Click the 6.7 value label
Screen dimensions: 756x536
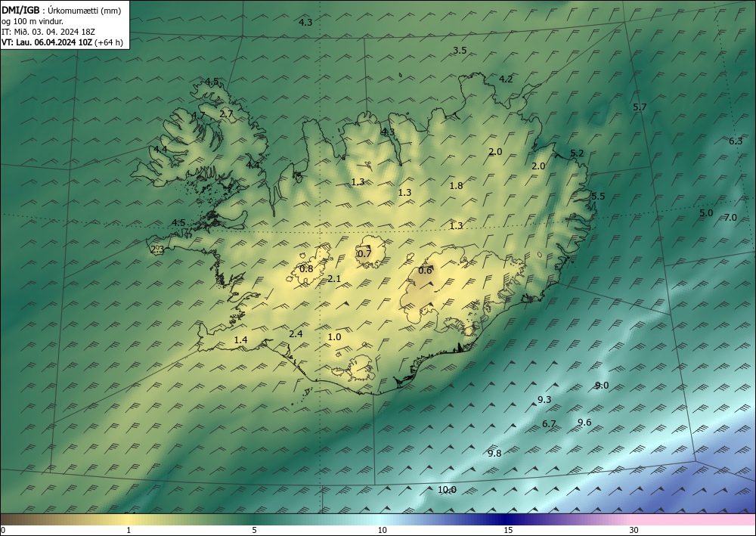tap(549, 423)
